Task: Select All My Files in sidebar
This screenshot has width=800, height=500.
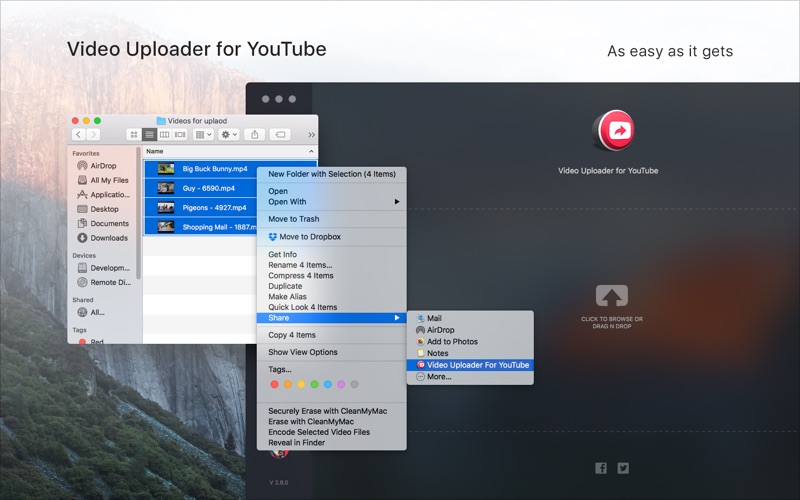Action: 103,180
